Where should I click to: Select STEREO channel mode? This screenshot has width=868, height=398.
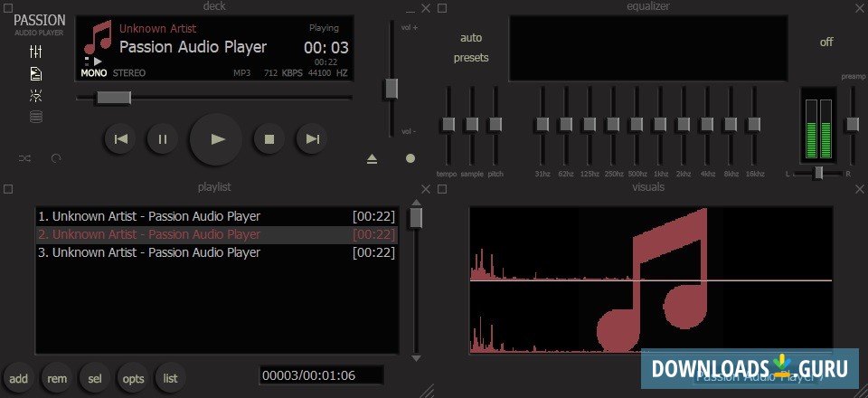click(129, 73)
